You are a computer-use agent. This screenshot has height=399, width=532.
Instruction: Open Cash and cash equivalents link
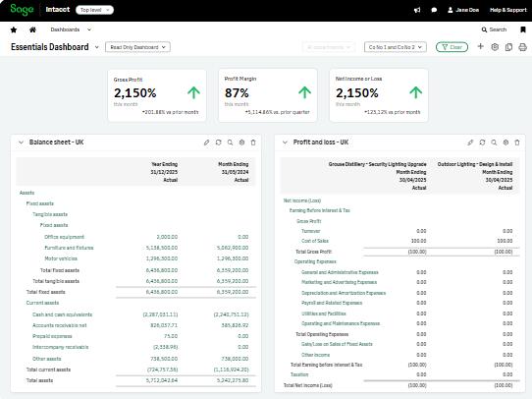[x=62, y=314]
